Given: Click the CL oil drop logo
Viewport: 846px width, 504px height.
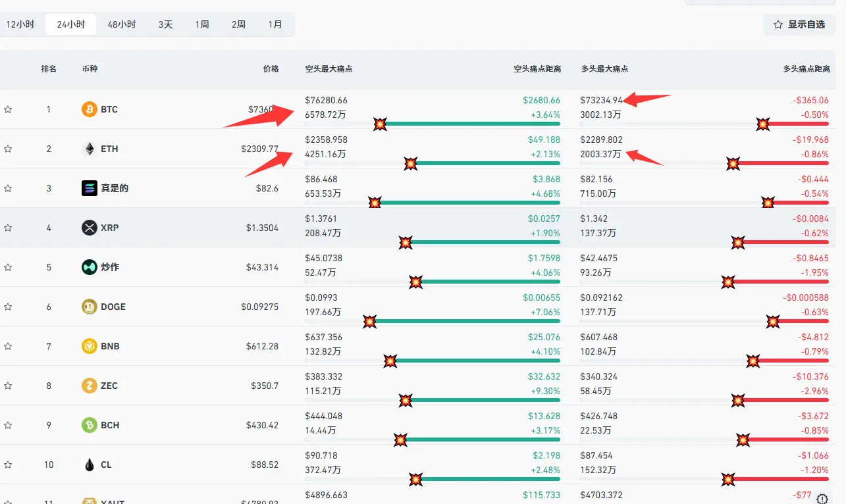Looking at the screenshot, I should coord(90,465).
